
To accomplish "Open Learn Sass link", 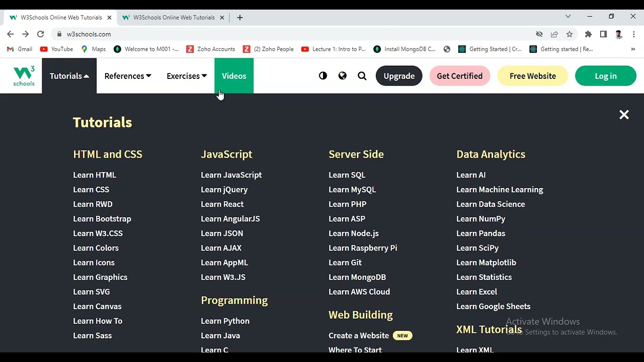I will point(93,335).
